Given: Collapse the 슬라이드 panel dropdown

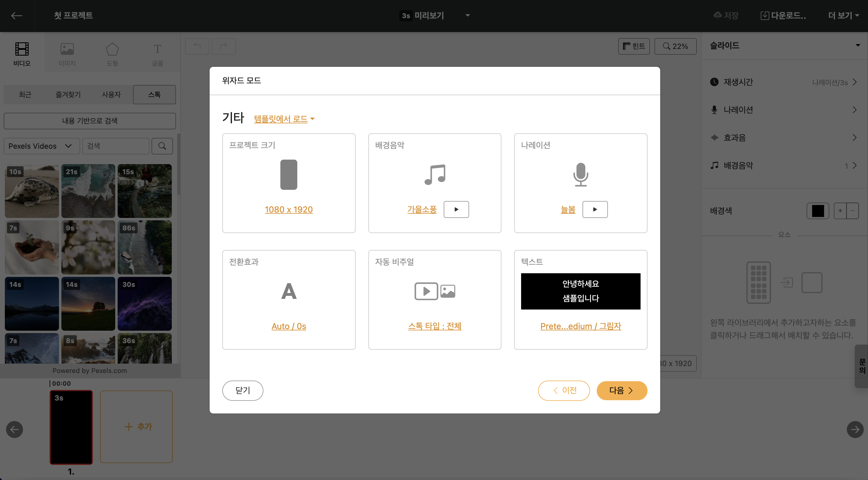Looking at the screenshot, I should point(857,45).
